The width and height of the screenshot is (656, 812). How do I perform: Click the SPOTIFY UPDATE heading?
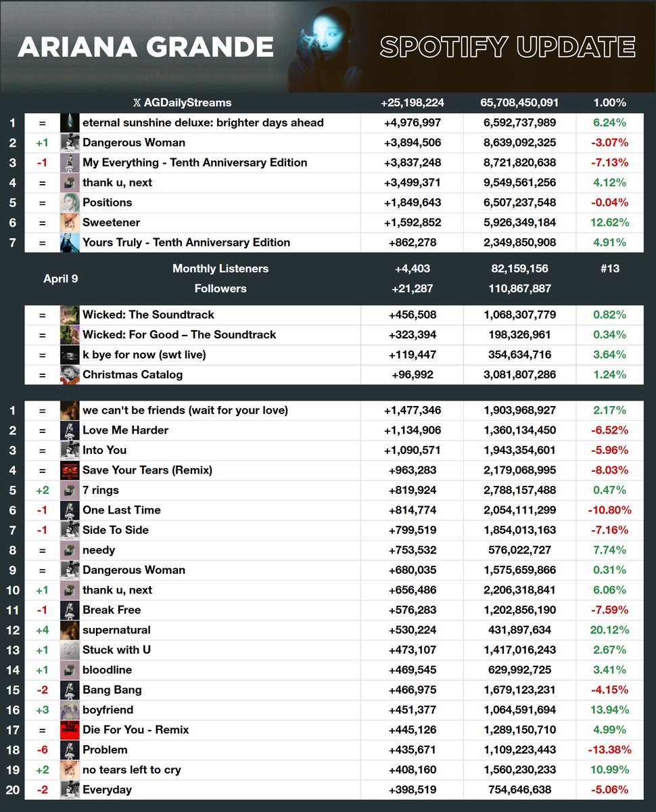(507, 47)
